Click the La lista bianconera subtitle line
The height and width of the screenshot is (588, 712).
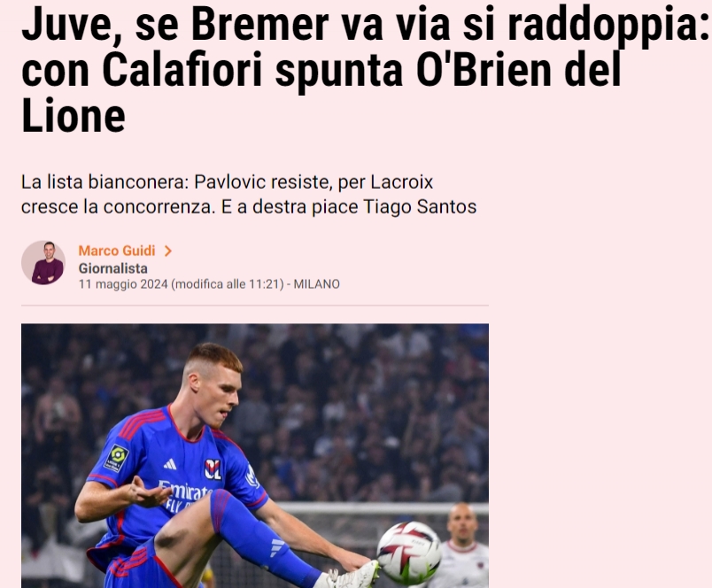pyautogui.click(x=227, y=182)
